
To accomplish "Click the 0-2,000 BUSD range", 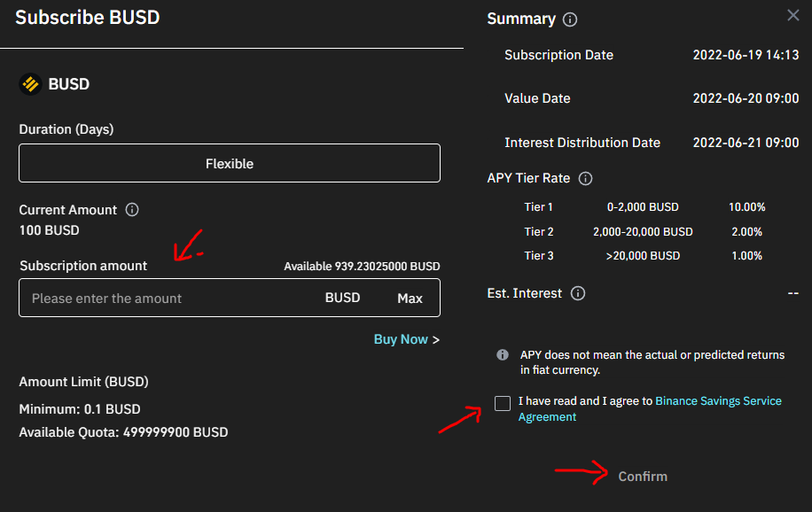I will [643, 207].
